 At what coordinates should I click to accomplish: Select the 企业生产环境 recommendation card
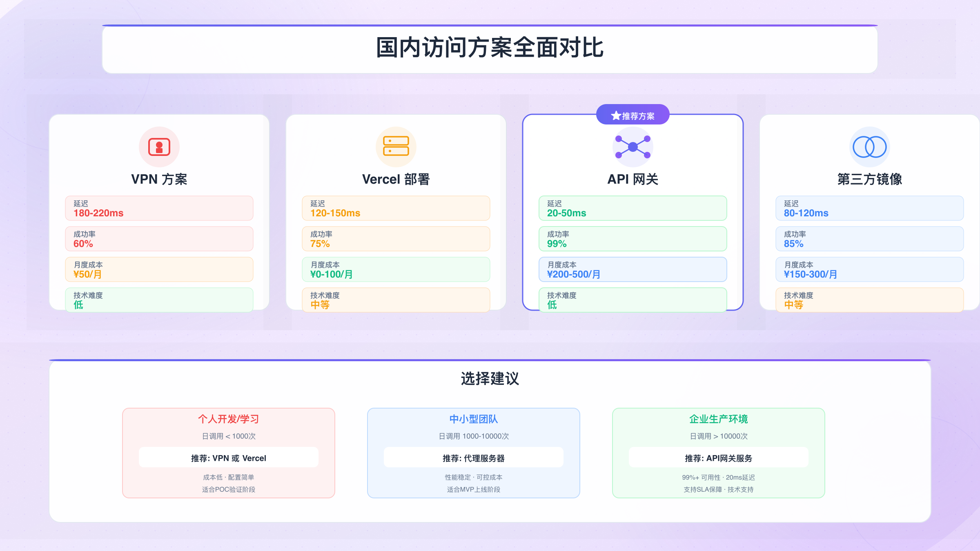pos(719,452)
